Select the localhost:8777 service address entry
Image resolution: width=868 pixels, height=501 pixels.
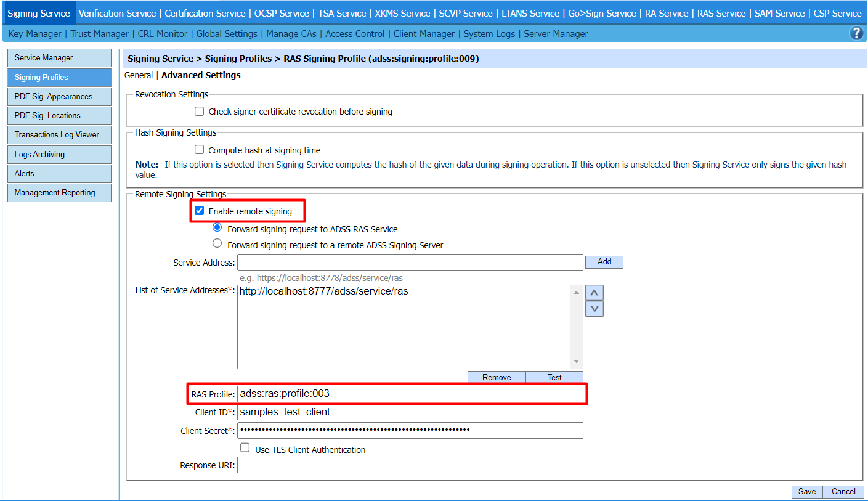coord(324,291)
